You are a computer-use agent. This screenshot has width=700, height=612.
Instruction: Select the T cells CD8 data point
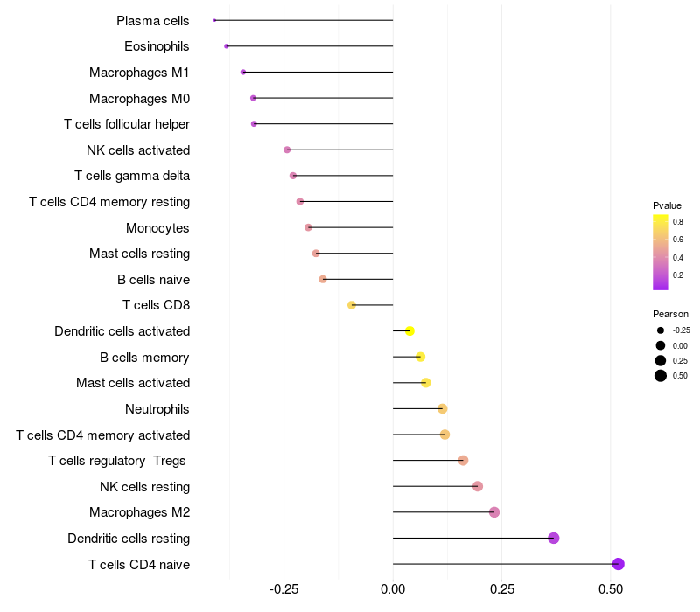[x=352, y=305]
